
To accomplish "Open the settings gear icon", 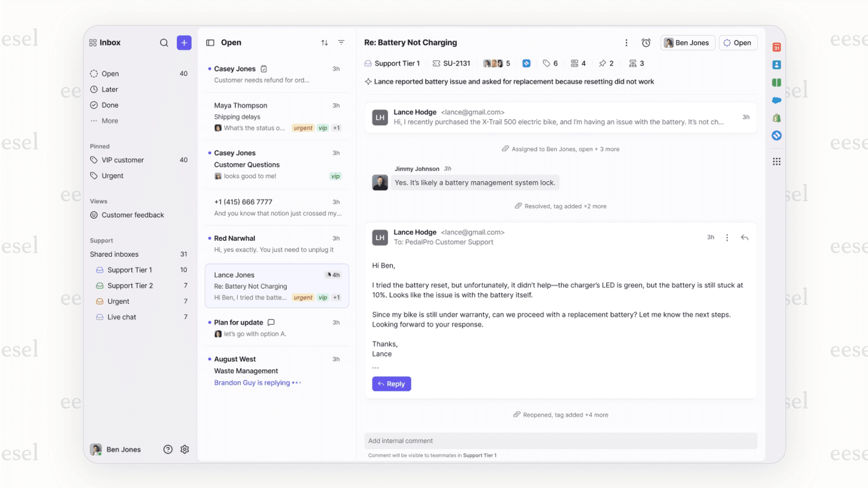I will pos(184,449).
